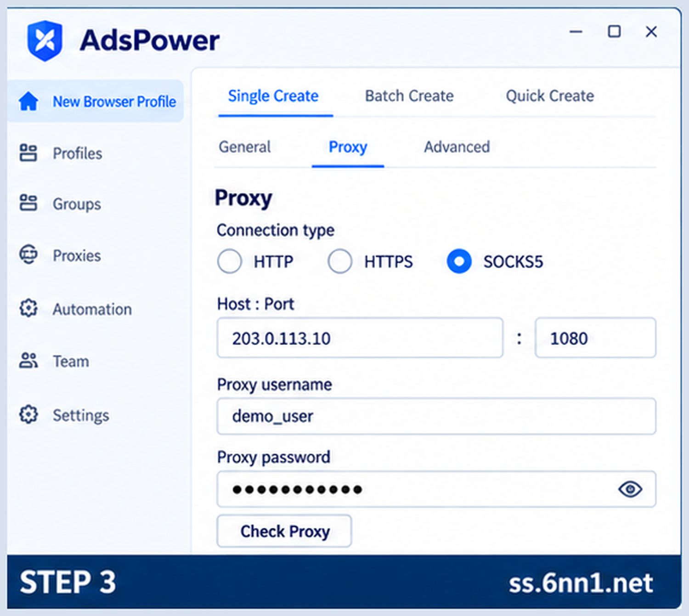689x616 pixels.
Task: Open the Proxy sub-tab
Action: (348, 147)
